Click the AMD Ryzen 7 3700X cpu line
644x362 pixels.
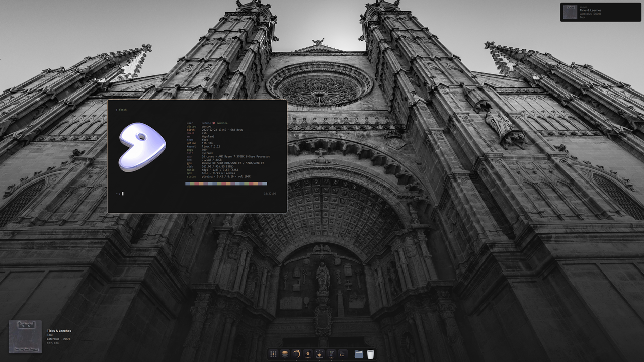pyautogui.click(x=236, y=156)
